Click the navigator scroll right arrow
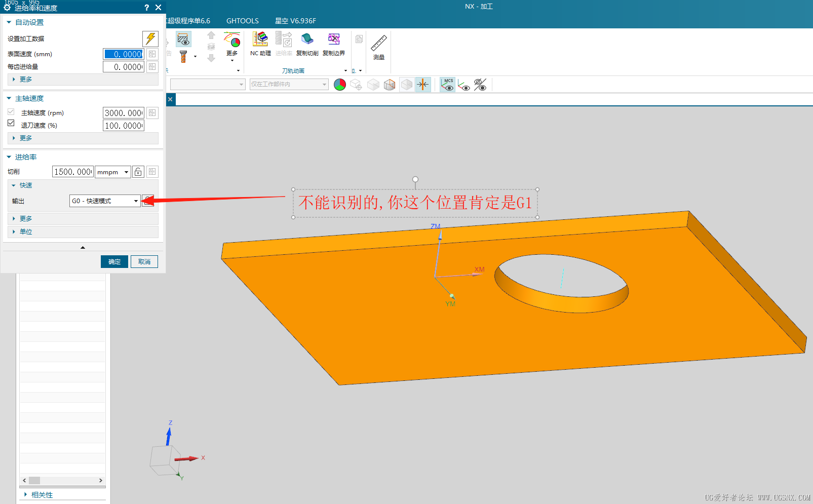Screen dimensions: 813x504 [x=100, y=480]
